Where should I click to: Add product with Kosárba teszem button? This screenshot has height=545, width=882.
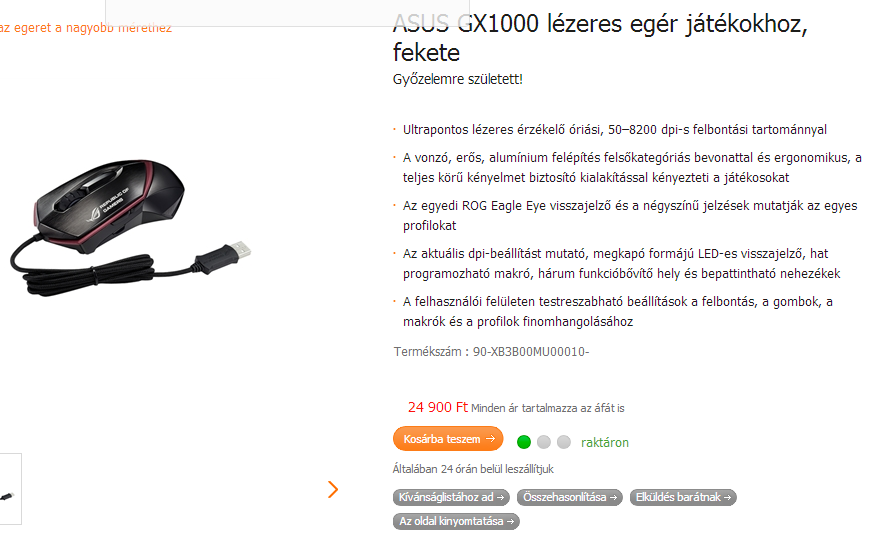448,439
